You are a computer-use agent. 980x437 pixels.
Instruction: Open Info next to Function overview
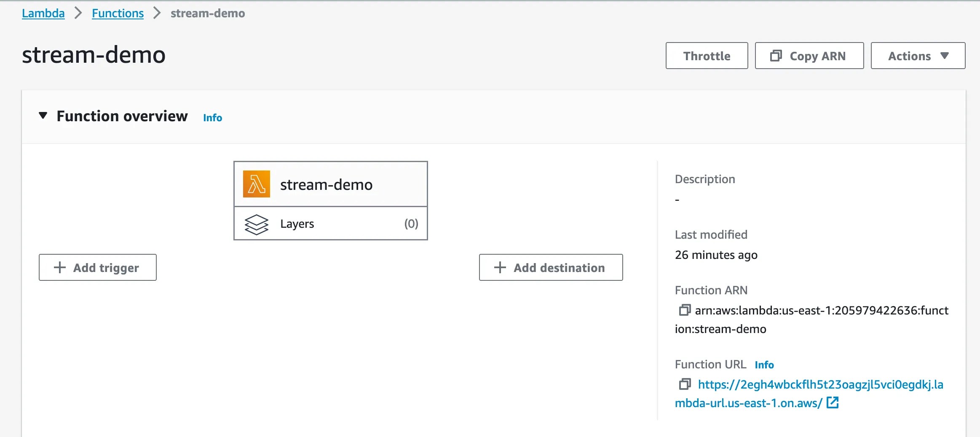pyautogui.click(x=212, y=117)
